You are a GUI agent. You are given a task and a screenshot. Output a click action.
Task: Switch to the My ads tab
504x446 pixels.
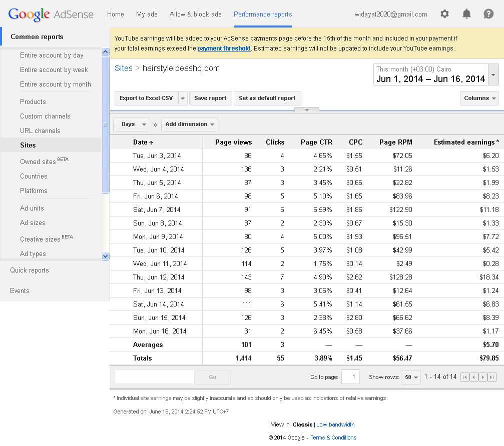[x=147, y=14]
